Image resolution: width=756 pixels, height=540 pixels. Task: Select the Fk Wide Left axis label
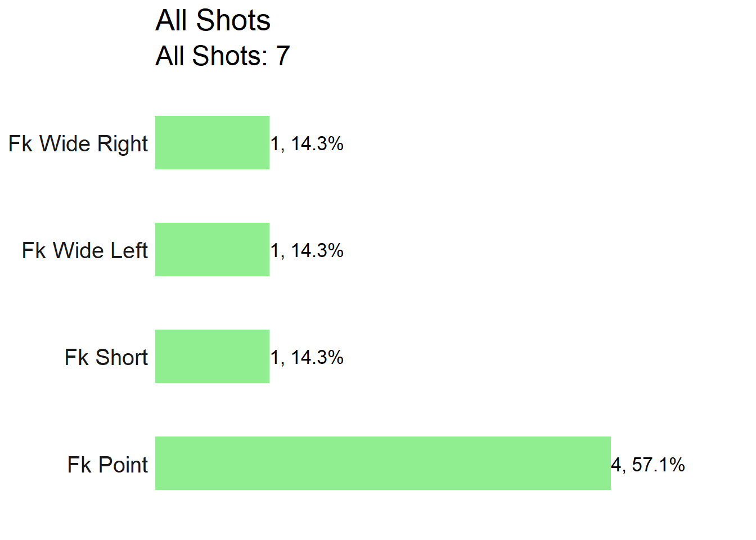point(85,250)
